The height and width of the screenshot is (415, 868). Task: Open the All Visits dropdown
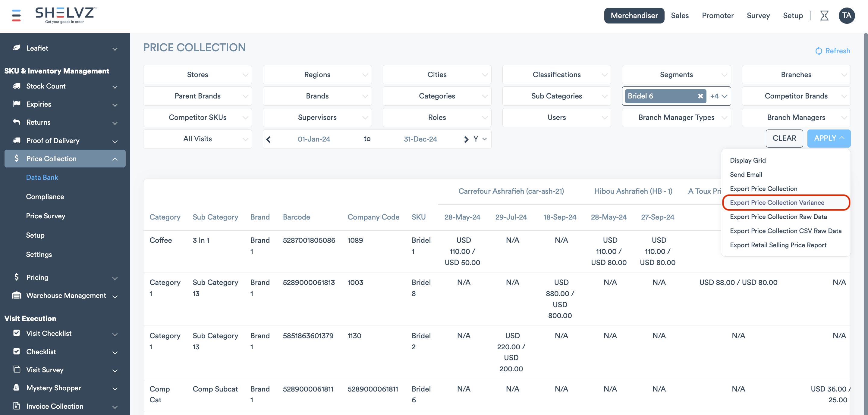coord(197,139)
